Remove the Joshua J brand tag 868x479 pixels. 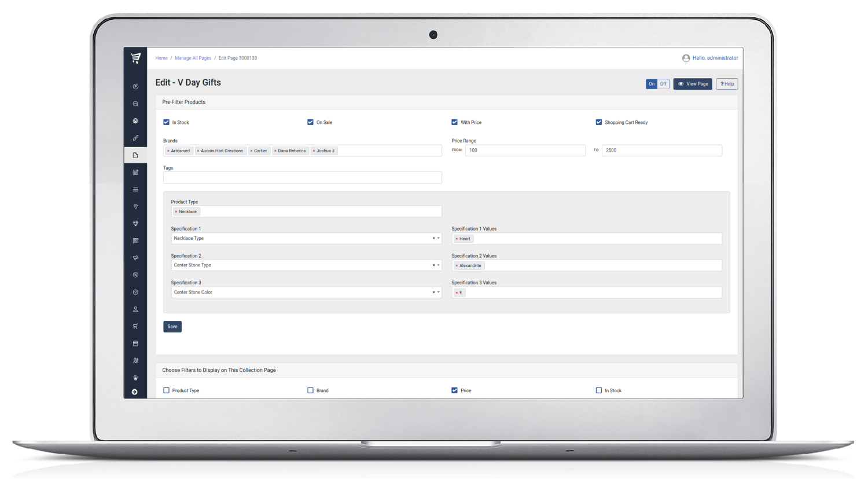click(x=314, y=151)
